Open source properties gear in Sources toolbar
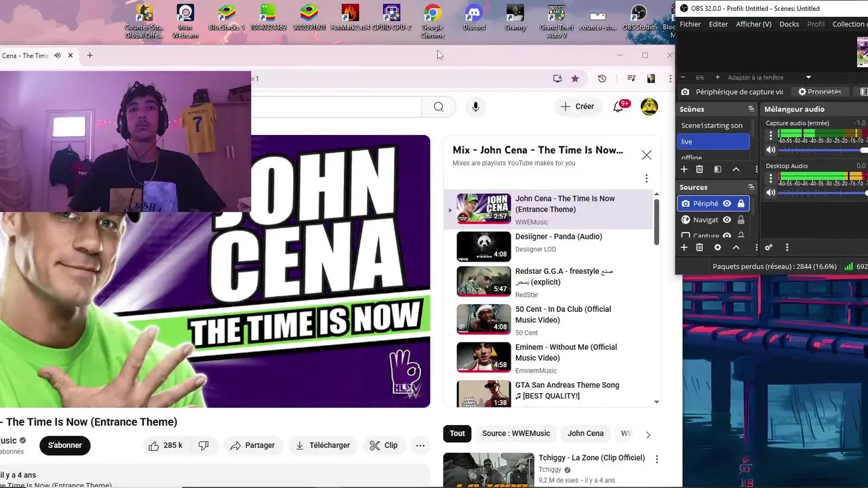The width and height of the screenshot is (868, 488). pyautogui.click(x=717, y=247)
